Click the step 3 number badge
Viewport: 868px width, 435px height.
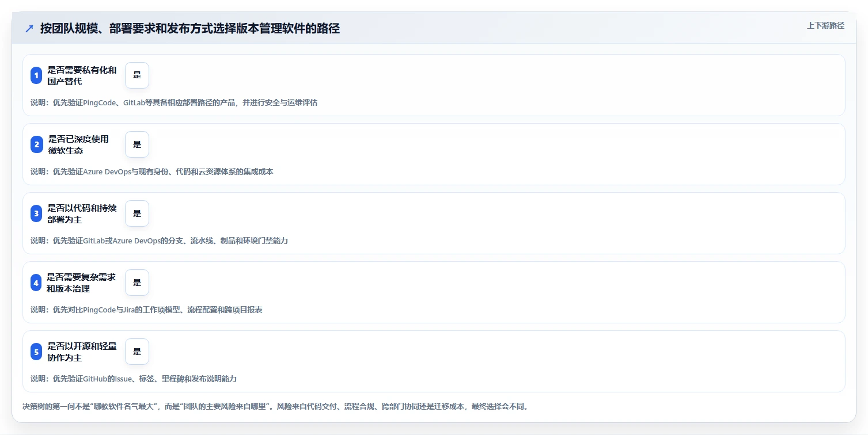36,213
